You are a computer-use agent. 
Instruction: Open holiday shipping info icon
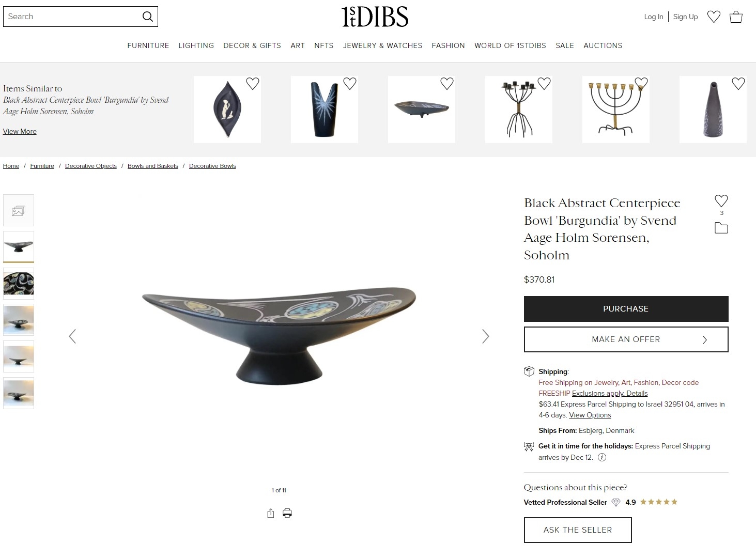pos(602,457)
